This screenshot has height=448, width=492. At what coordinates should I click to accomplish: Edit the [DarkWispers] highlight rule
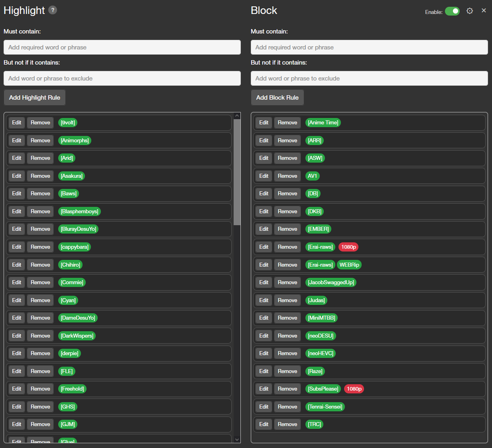pyautogui.click(x=17, y=336)
